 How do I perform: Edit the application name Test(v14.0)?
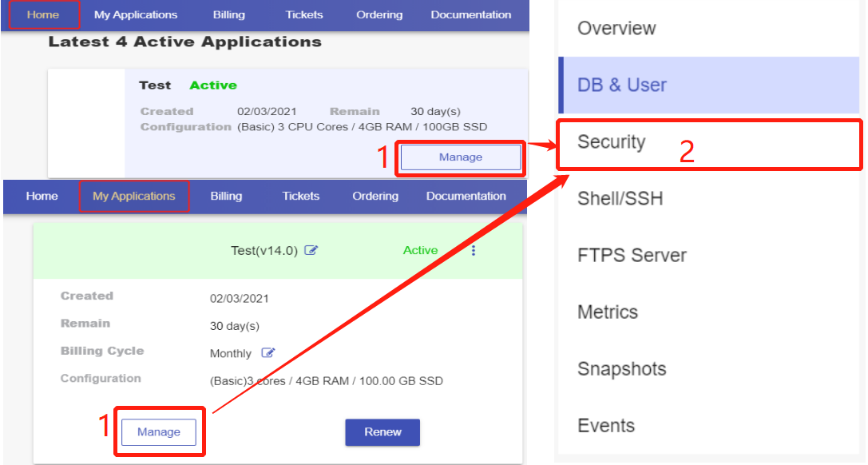click(x=311, y=250)
